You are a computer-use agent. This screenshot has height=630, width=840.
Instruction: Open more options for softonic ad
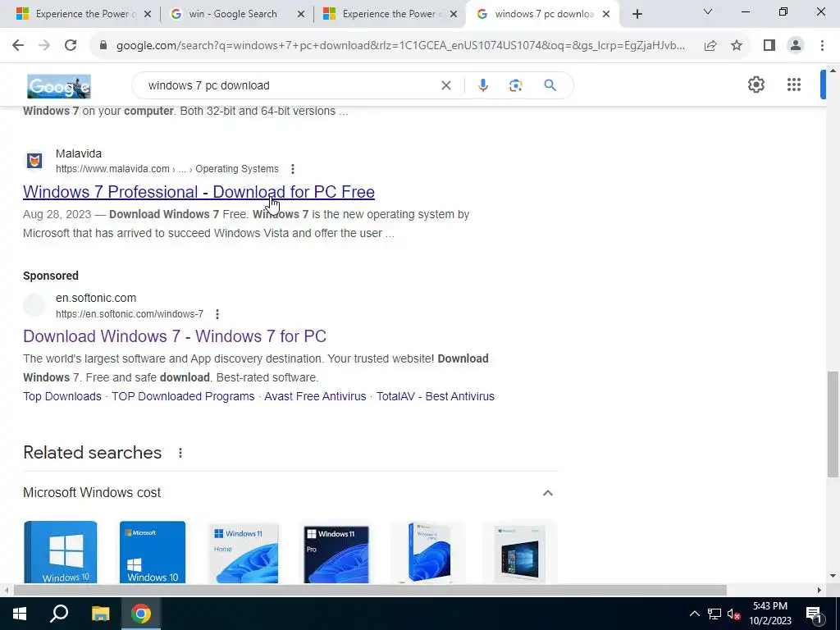(x=217, y=314)
